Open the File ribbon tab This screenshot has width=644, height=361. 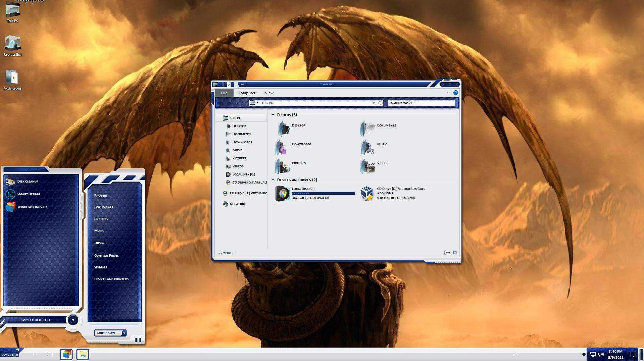point(224,93)
